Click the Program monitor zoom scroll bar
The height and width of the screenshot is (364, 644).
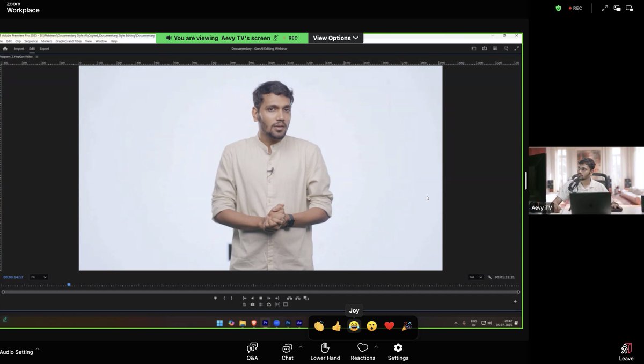(260, 292)
